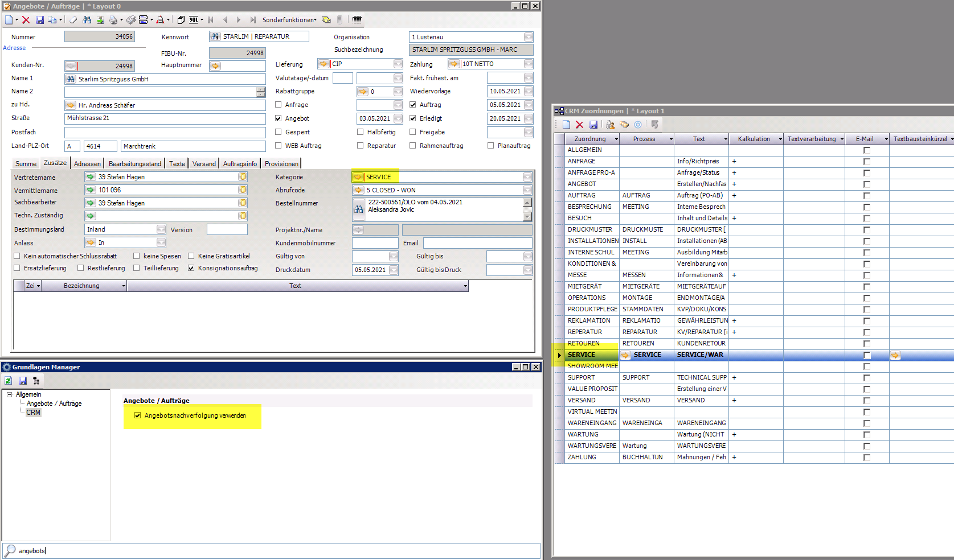Create new record in CRM Zuordnungen toolbar
Screen dimensions: 954x560
click(566, 125)
